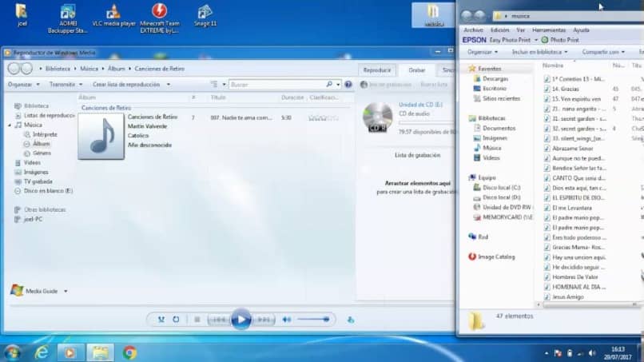Screen dimensions: 644x362
Task: Rate the track using star rating
Action: tap(324, 118)
